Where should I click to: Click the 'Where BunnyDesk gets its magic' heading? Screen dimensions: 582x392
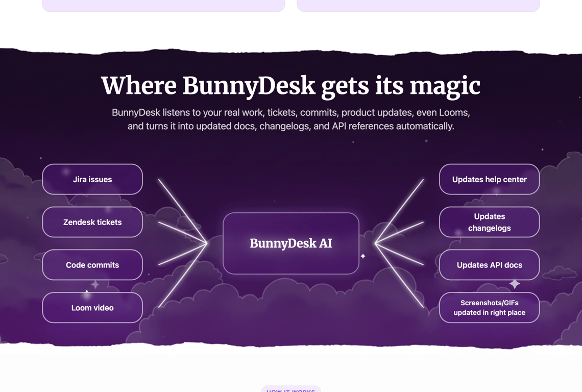pyautogui.click(x=291, y=86)
